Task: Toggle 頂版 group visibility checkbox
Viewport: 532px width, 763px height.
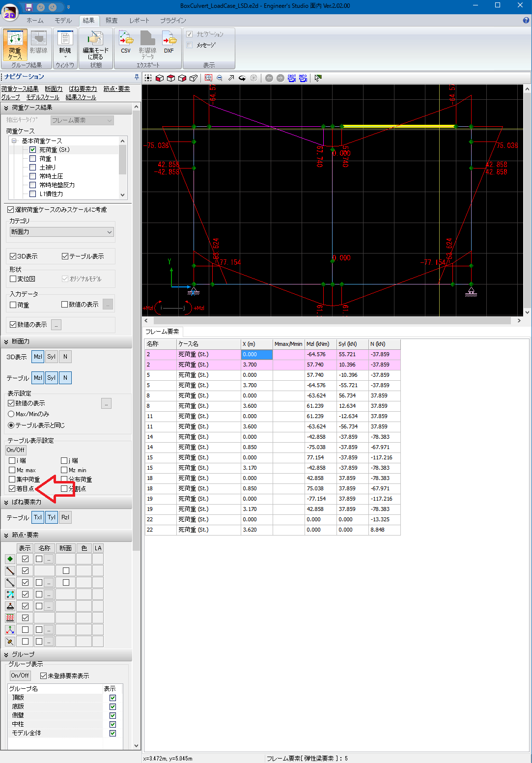Action: click(x=112, y=698)
